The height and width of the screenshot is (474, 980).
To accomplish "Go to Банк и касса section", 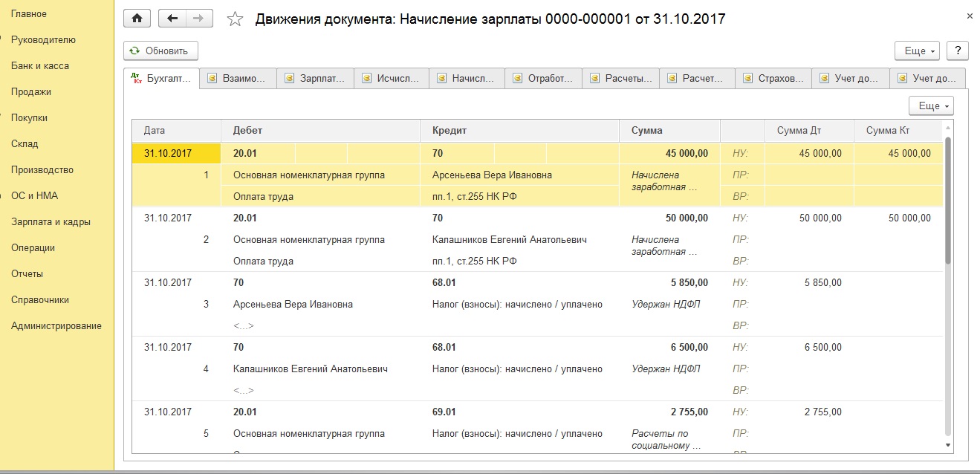I will point(40,65).
